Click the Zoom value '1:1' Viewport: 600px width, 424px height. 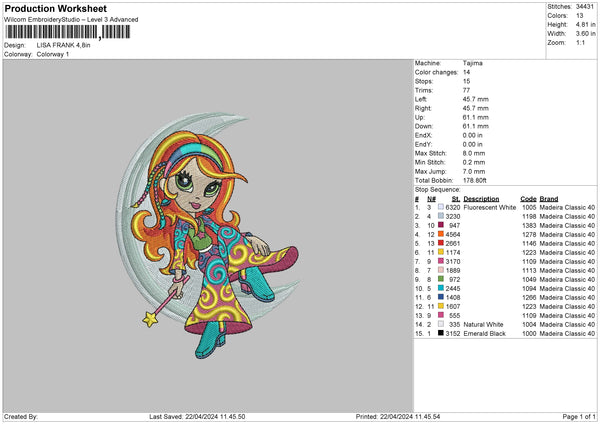pyautogui.click(x=580, y=42)
